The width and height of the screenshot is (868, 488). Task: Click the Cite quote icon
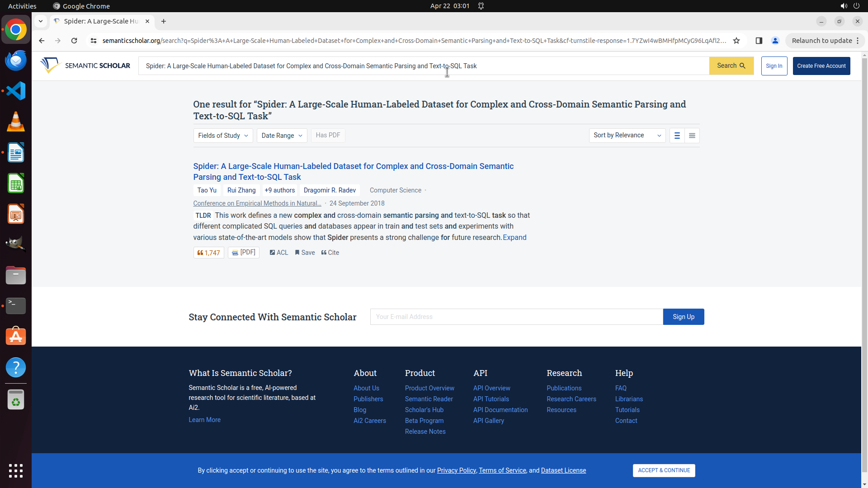click(x=324, y=253)
